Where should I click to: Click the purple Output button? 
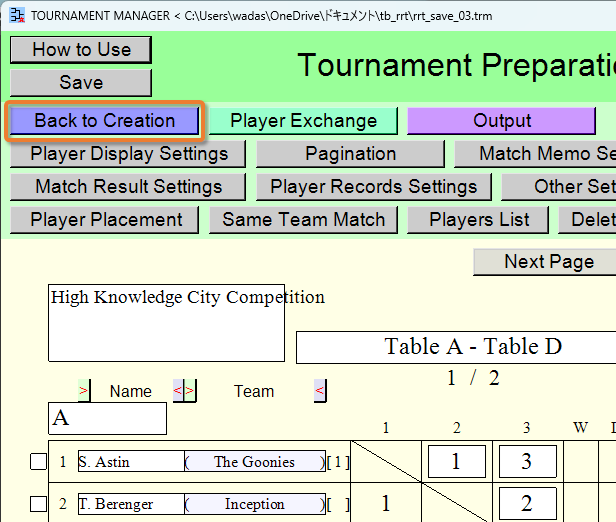pos(502,121)
